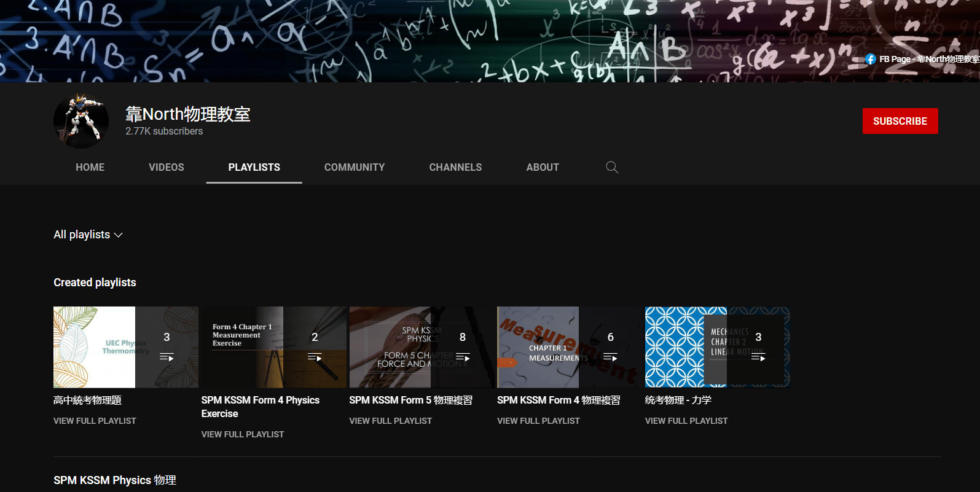This screenshot has width=980, height=492.
Task: Select the PLAYLISTS tab
Action: 254,167
